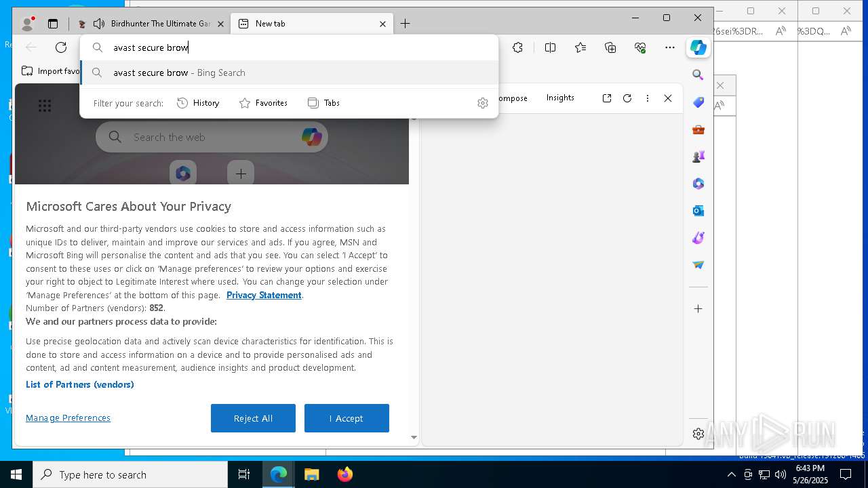
Task: Open the sidebar Microsoft 365 icon
Action: point(698,184)
